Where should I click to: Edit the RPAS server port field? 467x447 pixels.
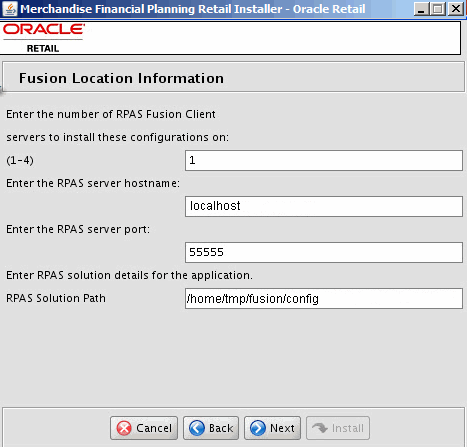click(x=324, y=252)
